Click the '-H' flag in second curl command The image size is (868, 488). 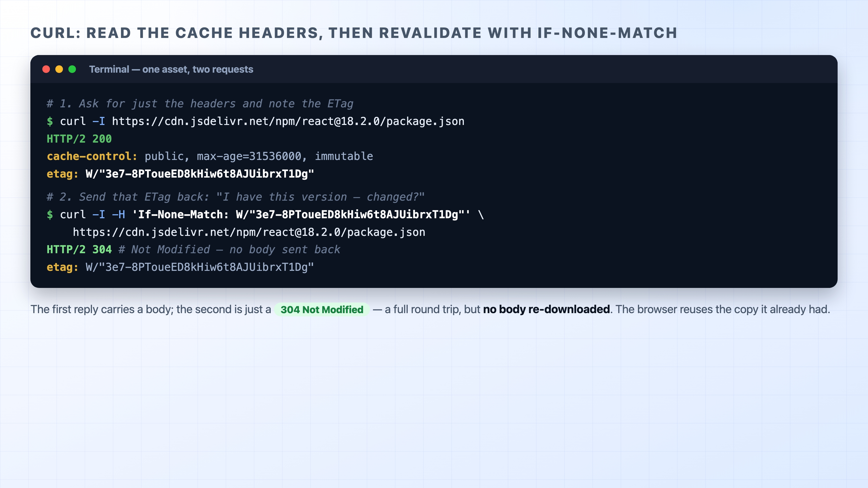coord(118,214)
